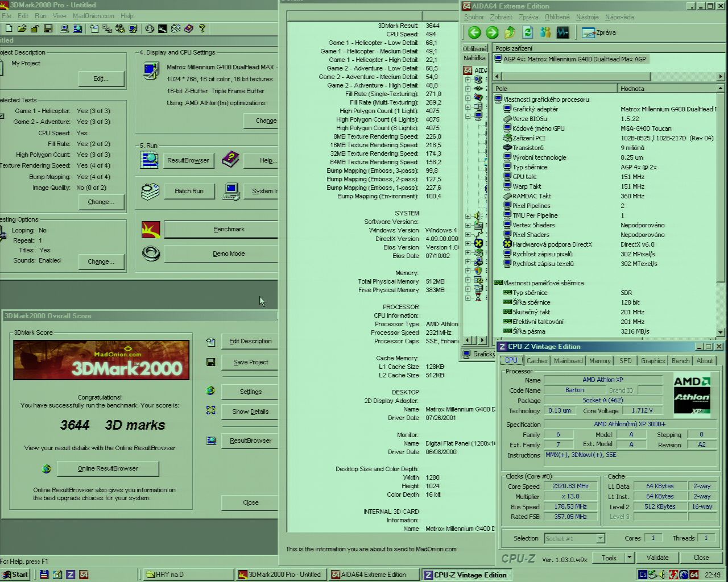
Task: Click the red floppy quick-launch icon next to Start
Action: click(44, 575)
